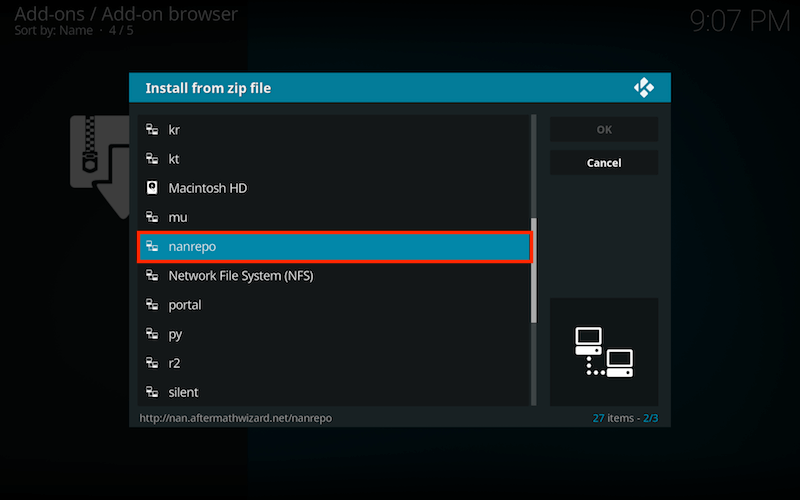
Task: Click the zip install icon behind the dialog
Action: coord(100,167)
